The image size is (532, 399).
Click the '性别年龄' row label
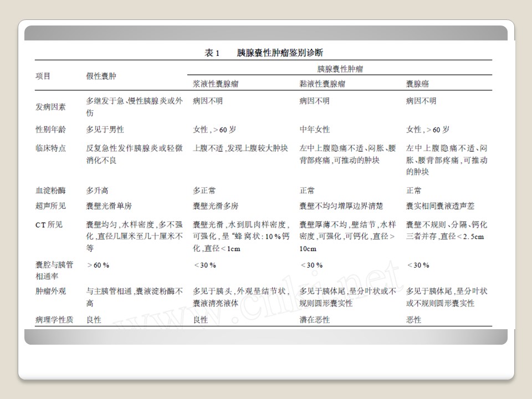[50, 129]
